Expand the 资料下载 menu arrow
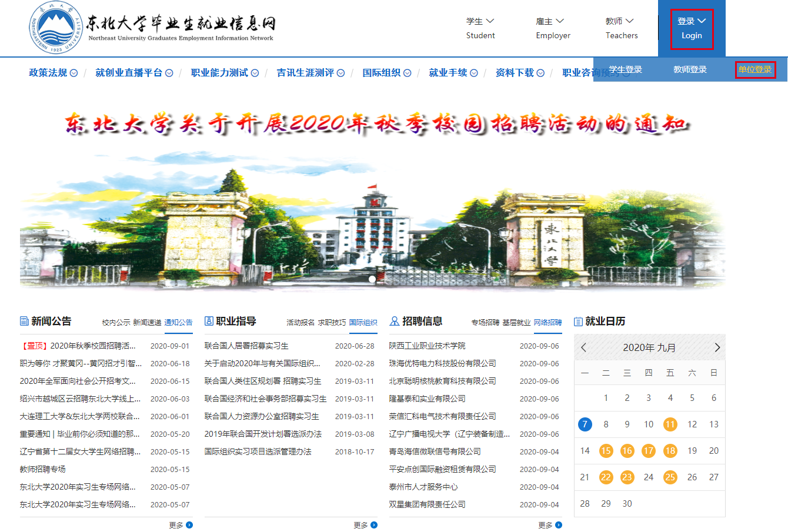 point(540,73)
